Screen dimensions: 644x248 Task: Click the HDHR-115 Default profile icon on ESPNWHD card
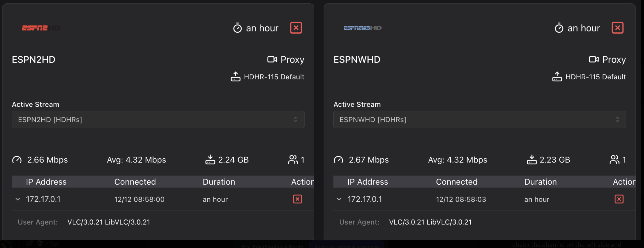(557, 76)
